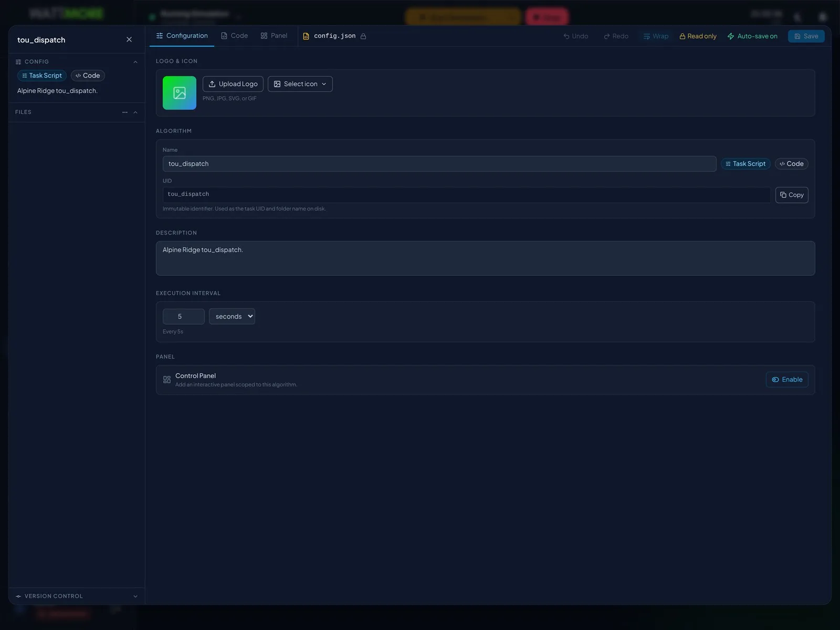Viewport: 840px width, 630px height.
Task: Open the Panel tab
Action: 274,36
